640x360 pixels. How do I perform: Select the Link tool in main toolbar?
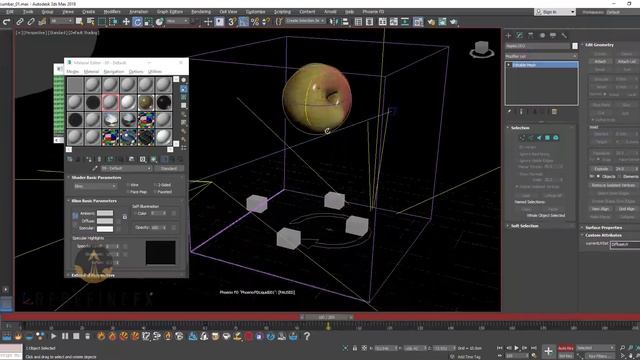tap(20, 22)
